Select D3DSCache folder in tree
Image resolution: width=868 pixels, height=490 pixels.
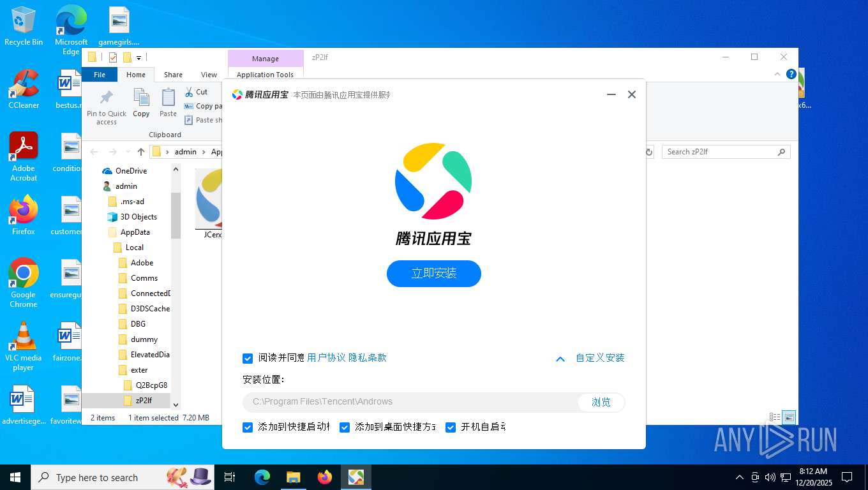150,309
